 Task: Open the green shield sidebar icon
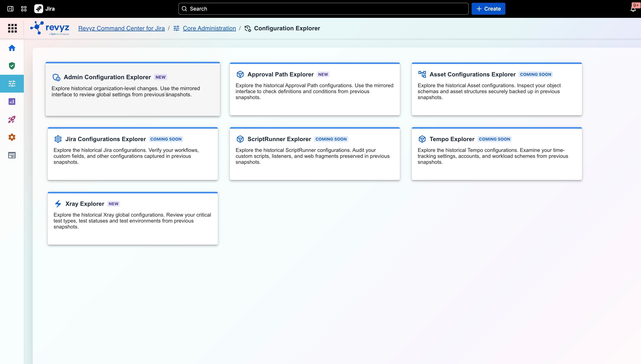pyautogui.click(x=12, y=66)
